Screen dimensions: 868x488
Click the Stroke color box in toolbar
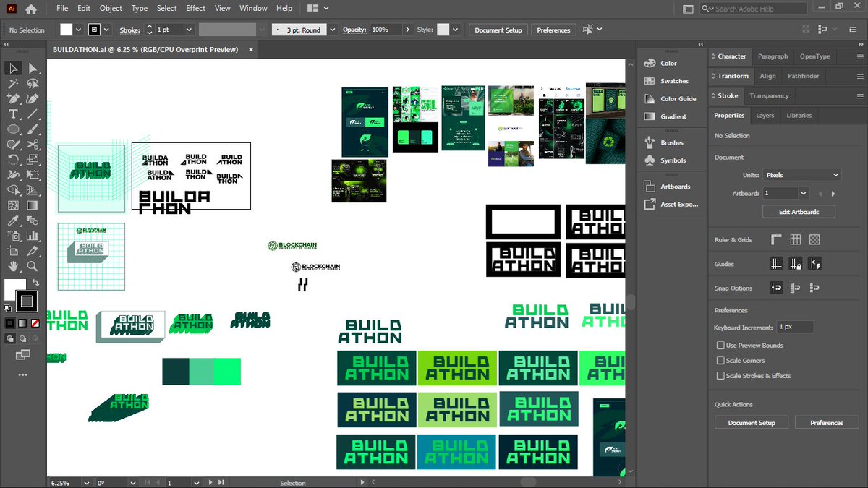pyautogui.click(x=27, y=301)
